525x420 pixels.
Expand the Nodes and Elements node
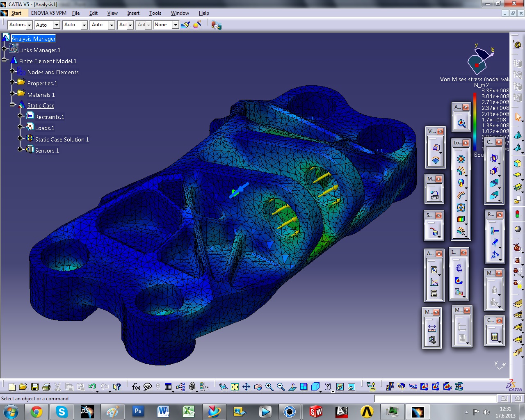point(12,71)
